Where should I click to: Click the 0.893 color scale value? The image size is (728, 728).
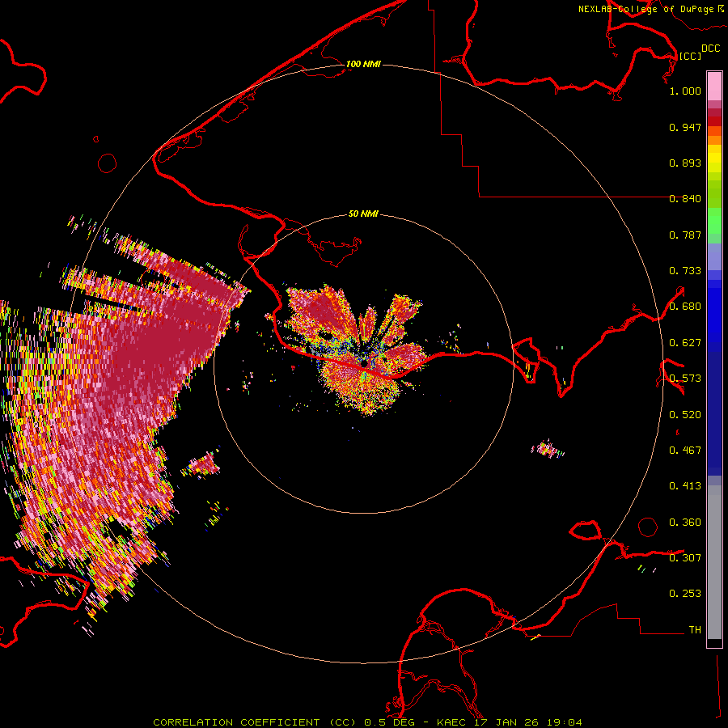(x=685, y=163)
